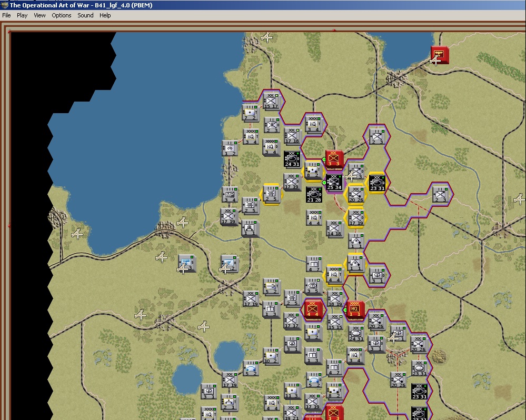Select the infantry division rated 17 18
Image resolution: width=526 pixels, height=420 pixels.
click(x=292, y=136)
